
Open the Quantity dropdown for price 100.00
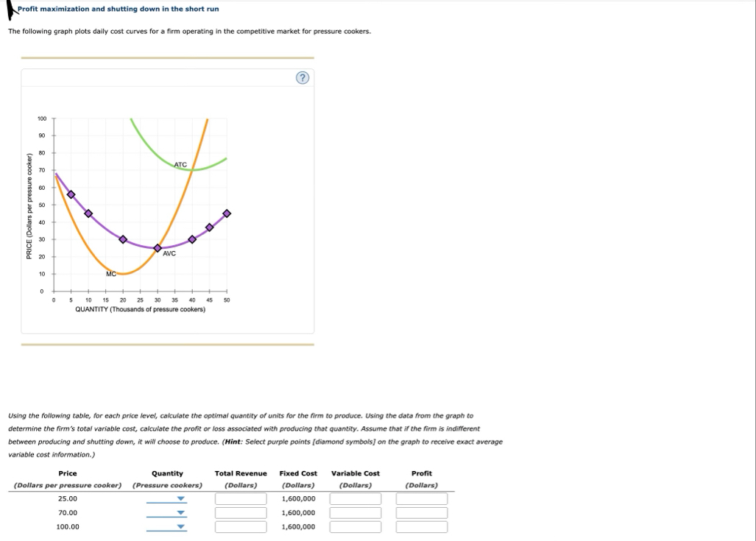click(179, 527)
